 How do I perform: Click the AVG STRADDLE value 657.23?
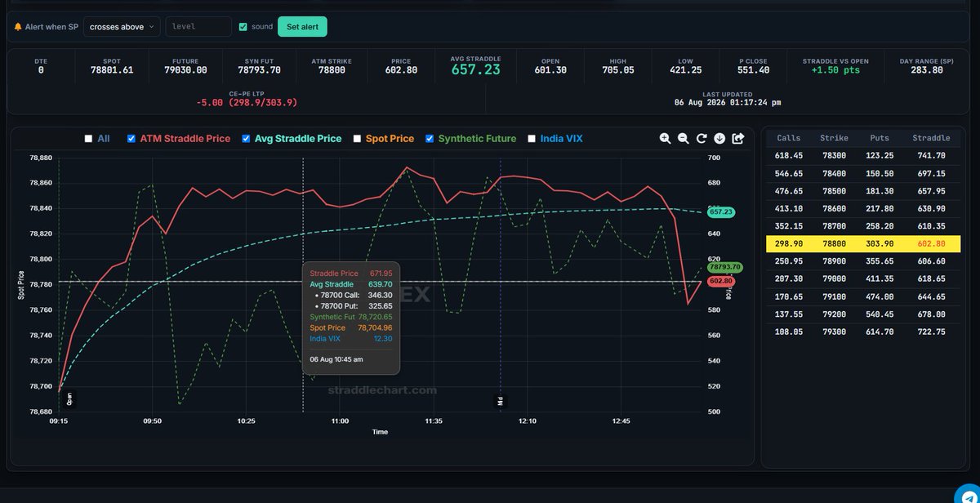[475, 70]
